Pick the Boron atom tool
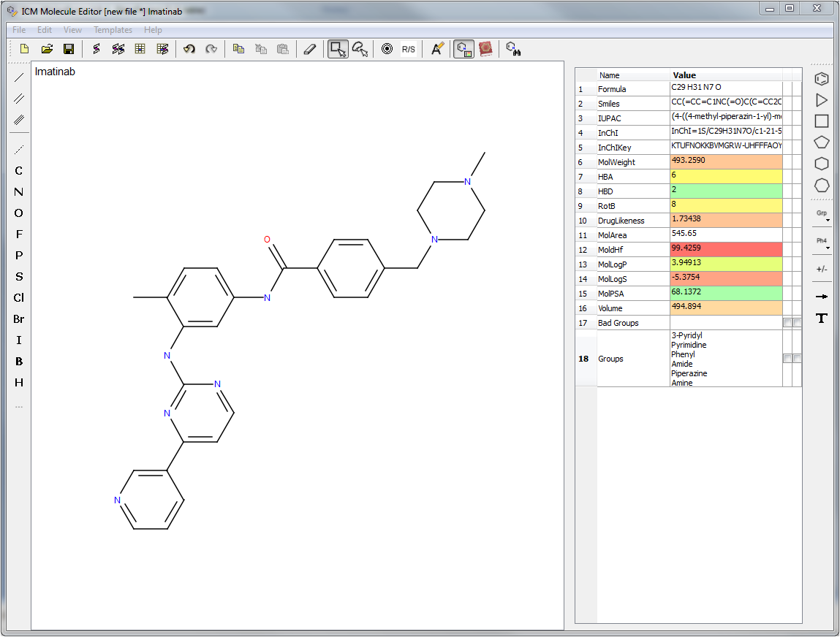 19,362
